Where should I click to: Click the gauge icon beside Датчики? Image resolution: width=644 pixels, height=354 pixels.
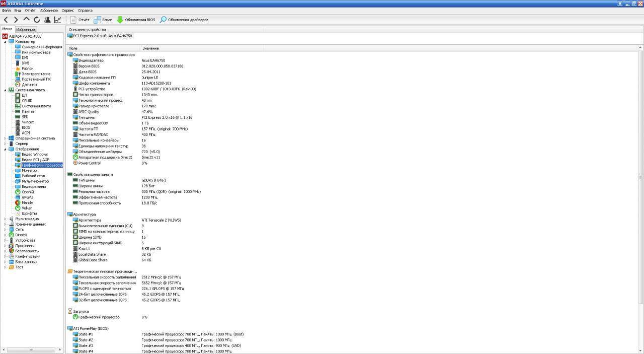point(18,85)
